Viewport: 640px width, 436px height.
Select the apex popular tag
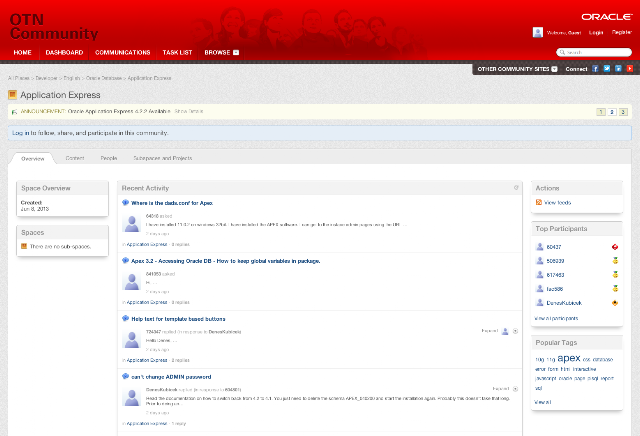(569, 358)
